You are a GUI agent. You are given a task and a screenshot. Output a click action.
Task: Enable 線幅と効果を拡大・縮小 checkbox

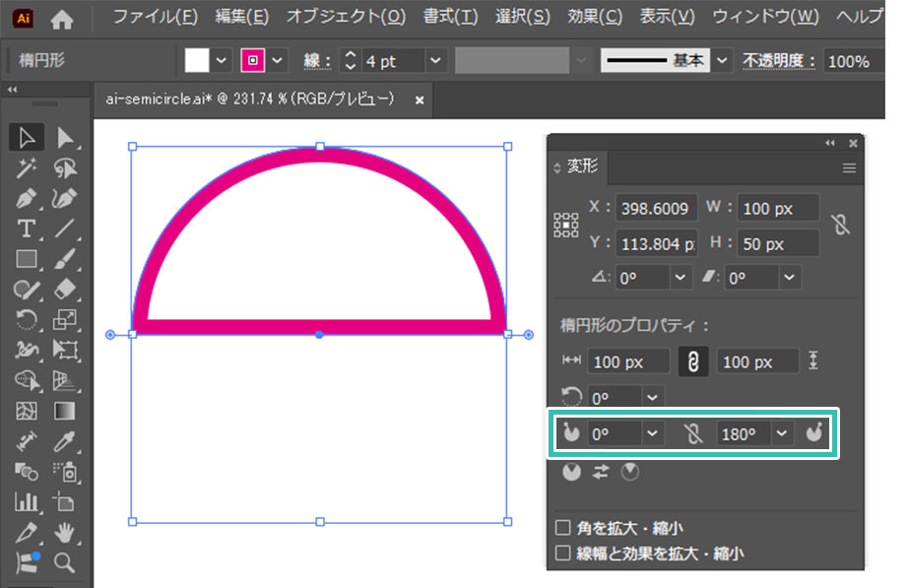563,554
